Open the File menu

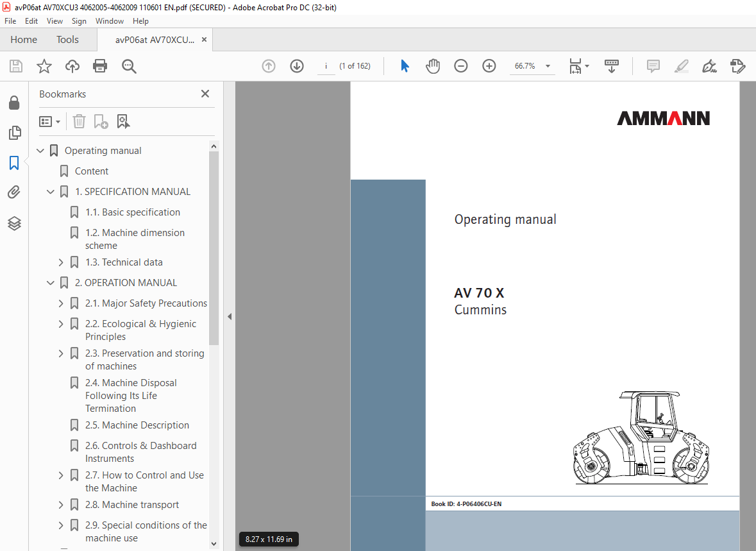(x=10, y=21)
